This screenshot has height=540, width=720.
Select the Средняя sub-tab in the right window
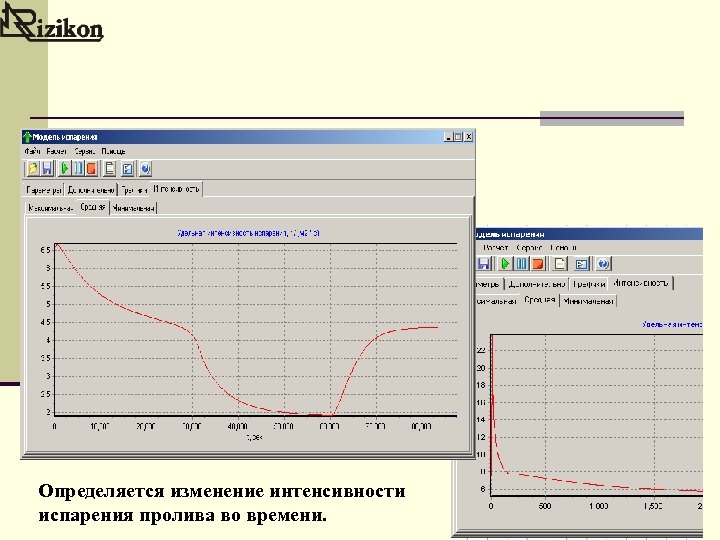(x=540, y=300)
